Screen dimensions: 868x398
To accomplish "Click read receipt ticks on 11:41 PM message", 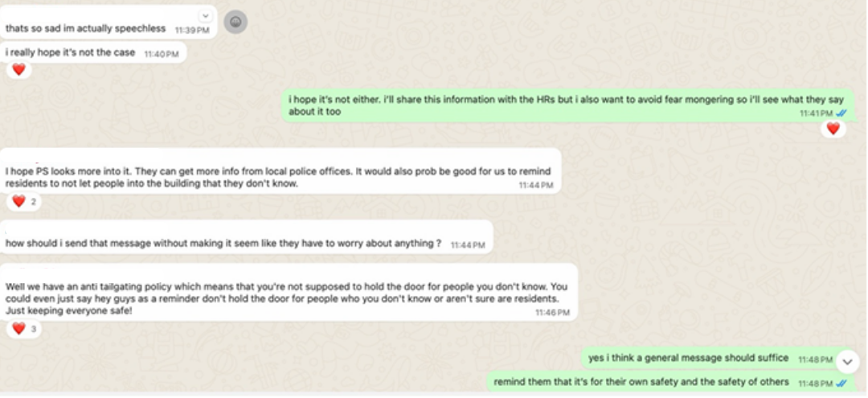I will pyautogui.click(x=841, y=113).
